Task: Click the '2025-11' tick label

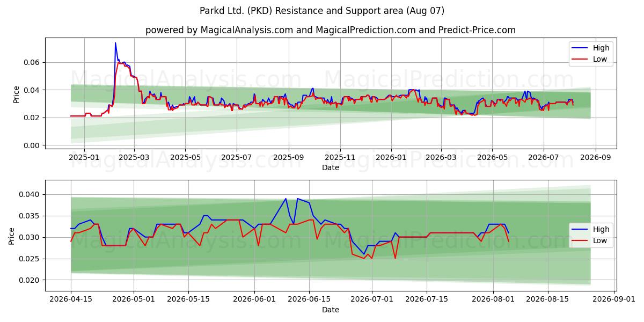Action: [x=340, y=158]
